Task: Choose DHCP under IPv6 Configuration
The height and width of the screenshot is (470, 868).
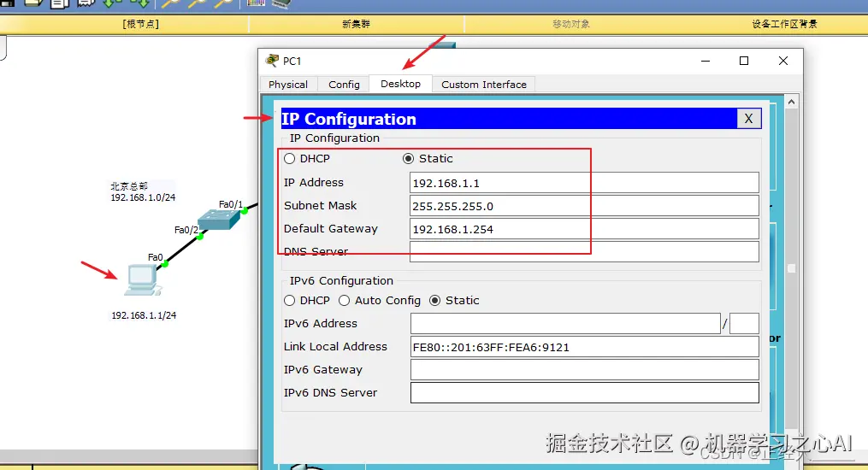Action: 290,300
